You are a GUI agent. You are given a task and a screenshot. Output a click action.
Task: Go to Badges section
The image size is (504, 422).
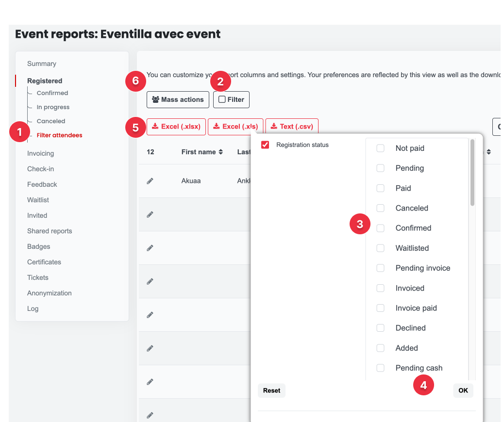pos(38,246)
